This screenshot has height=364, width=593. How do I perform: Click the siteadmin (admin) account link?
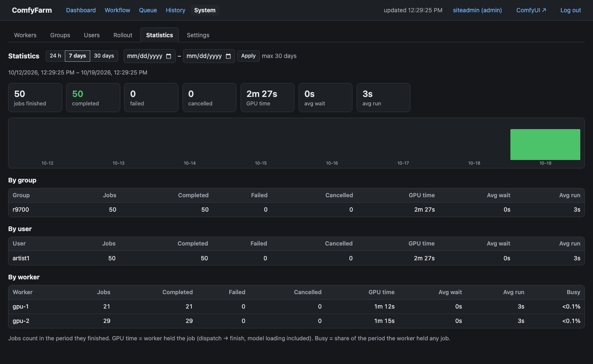(x=477, y=10)
